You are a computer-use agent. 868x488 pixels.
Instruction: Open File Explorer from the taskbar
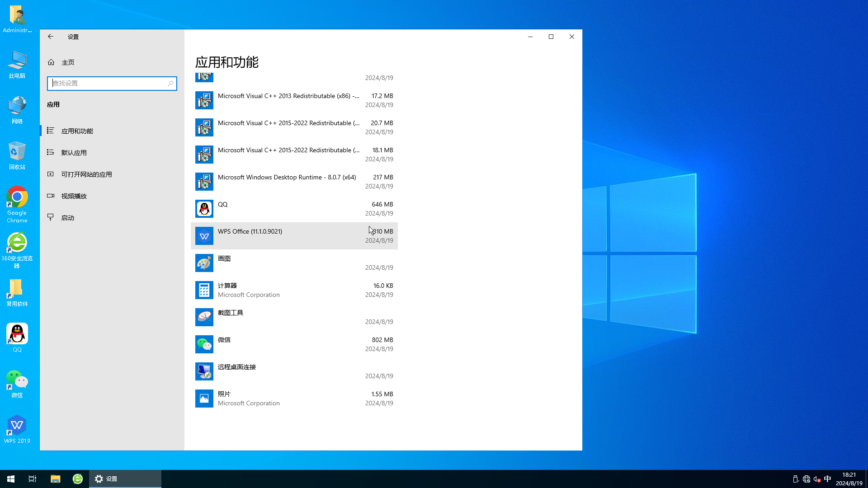coord(55,479)
